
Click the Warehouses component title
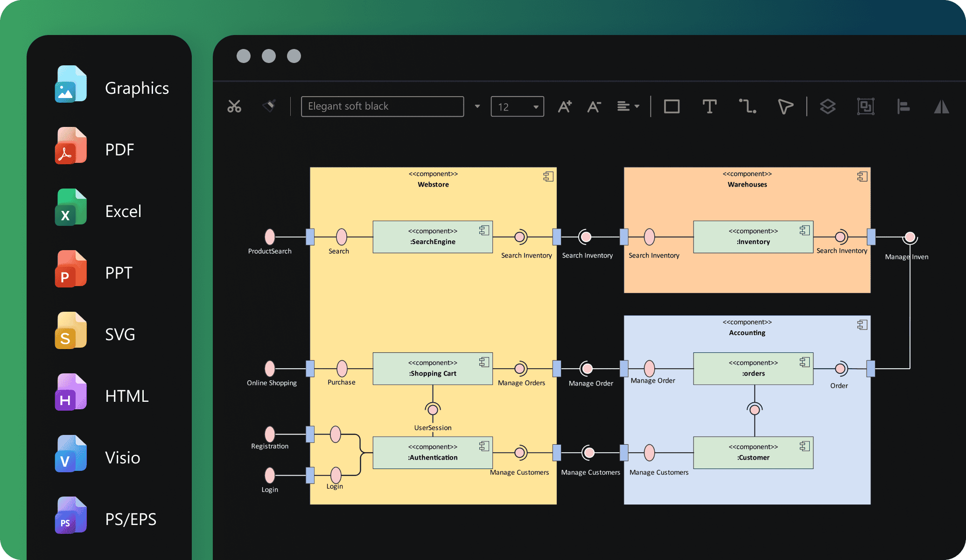(x=747, y=184)
